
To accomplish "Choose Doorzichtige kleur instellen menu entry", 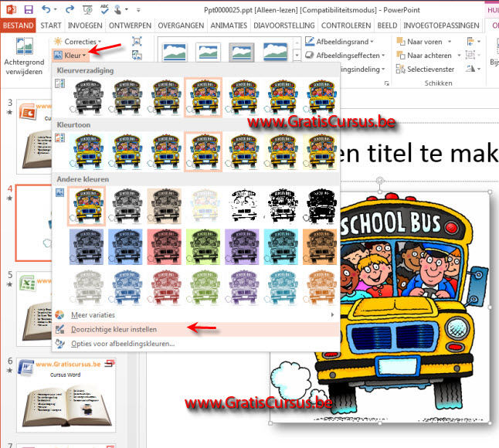I will click(x=195, y=329).
